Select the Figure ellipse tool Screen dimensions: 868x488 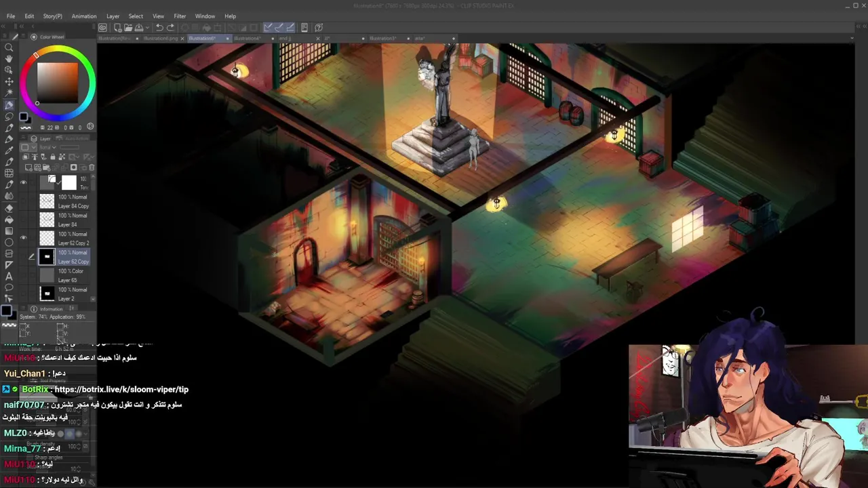coord(9,242)
